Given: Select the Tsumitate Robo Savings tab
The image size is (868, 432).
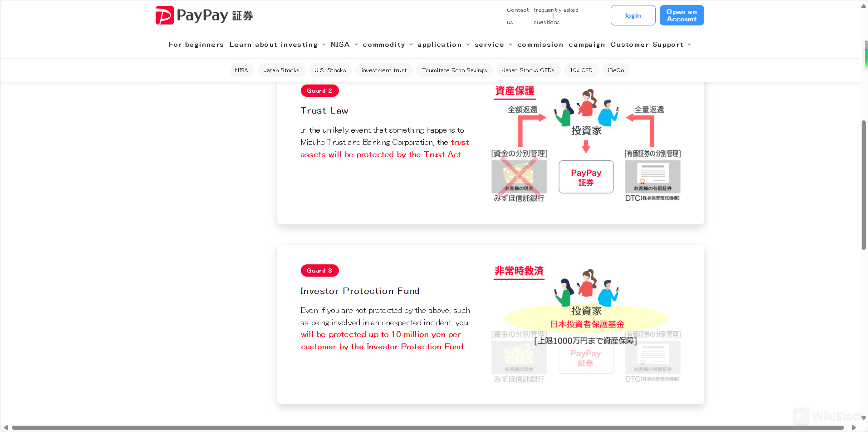Looking at the screenshot, I should (x=454, y=70).
